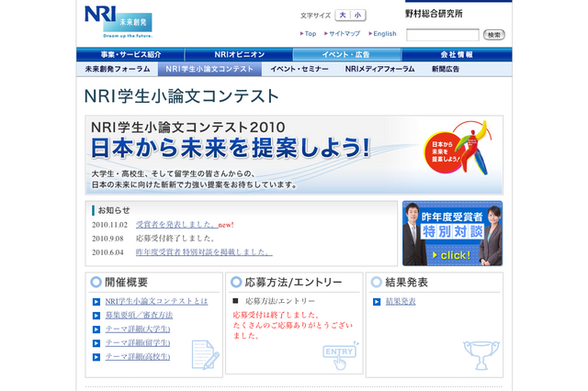Select the NRI学生小論文コンテスト sub-tab
Image resolution: width=588 pixels, height=391 pixels.
(209, 69)
